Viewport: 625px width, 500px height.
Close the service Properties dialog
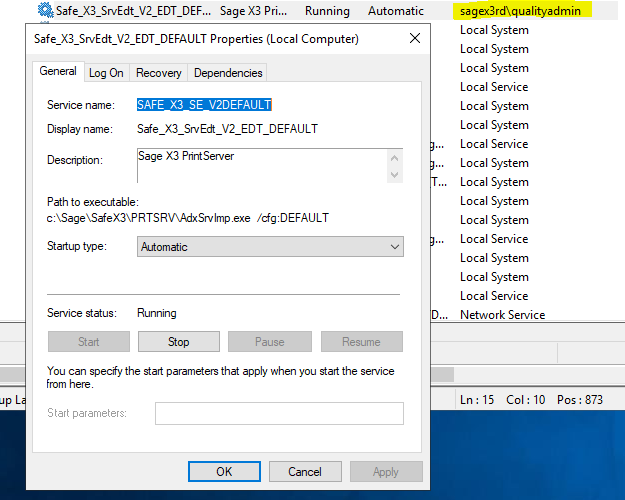[x=415, y=39]
